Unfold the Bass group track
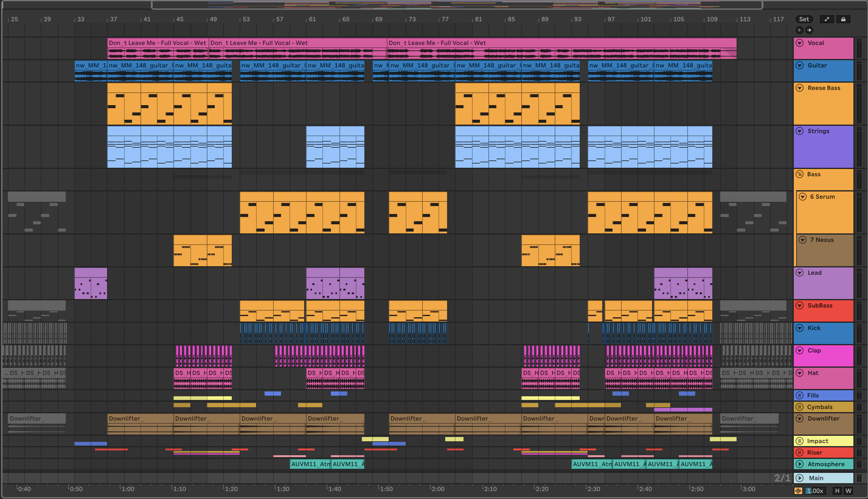The image size is (868, 499). point(799,174)
